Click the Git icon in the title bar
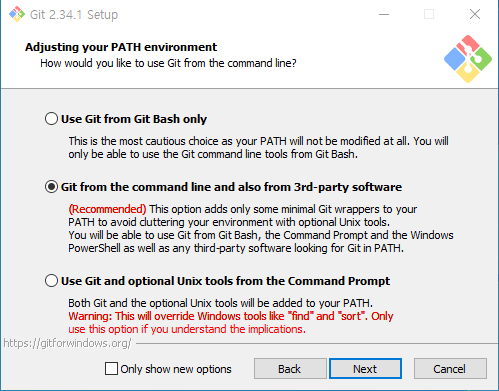This screenshot has height=391, width=499. (x=17, y=14)
